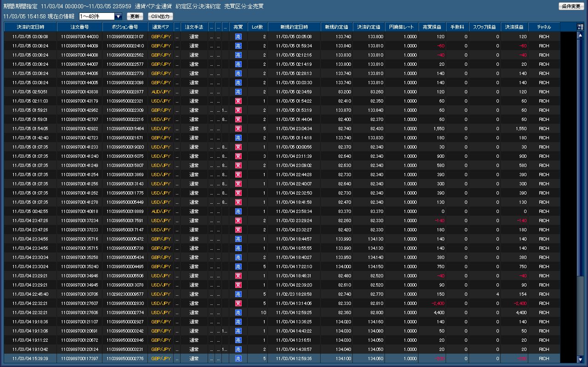
Task: Click the 売 badge in the 22:45:40 row
Action: pos(238,294)
